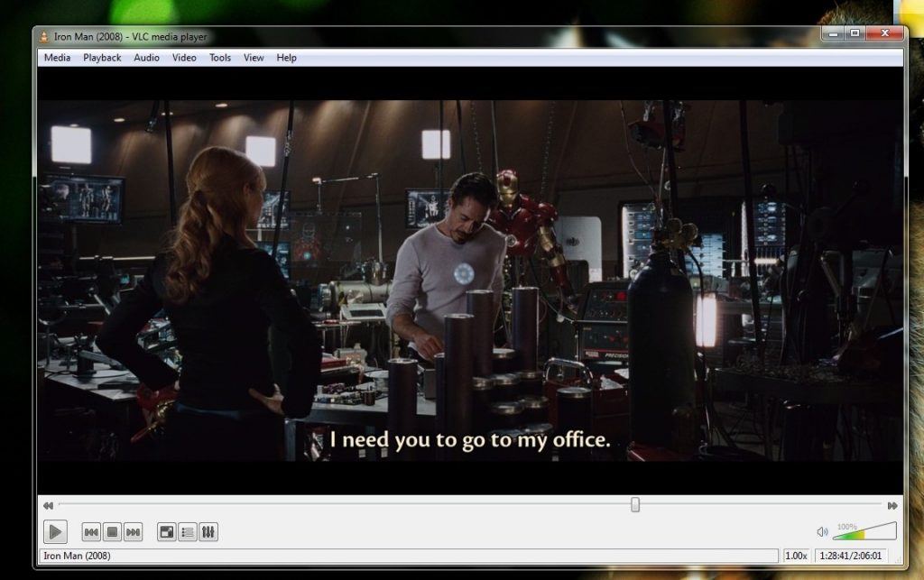Click the 1.00x playback speed indicator
Viewport: 924px width, 580px height.
pyautogui.click(x=796, y=556)
